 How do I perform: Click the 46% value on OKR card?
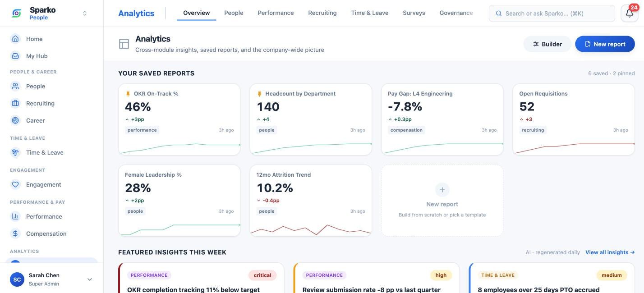point(138,107)
